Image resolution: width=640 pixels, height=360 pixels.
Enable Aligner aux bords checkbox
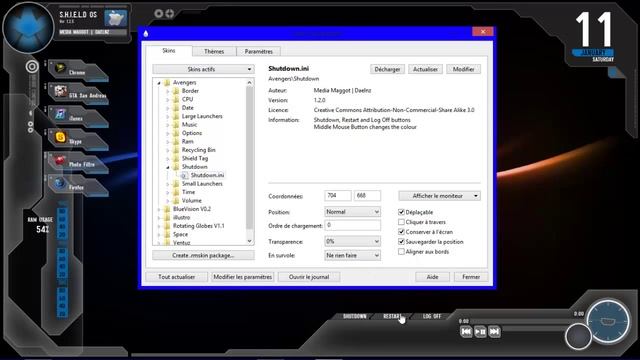pyautogui.click(x=401, y=251)
